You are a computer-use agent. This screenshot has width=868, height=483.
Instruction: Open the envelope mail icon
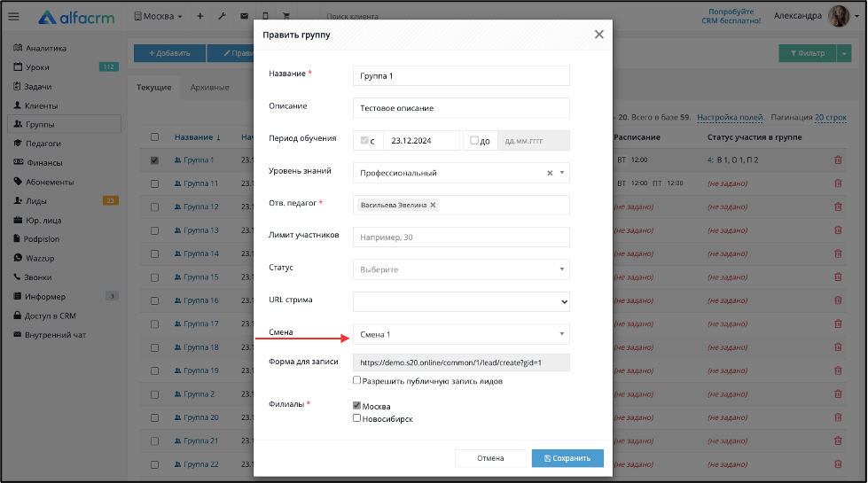pos(244,16)
